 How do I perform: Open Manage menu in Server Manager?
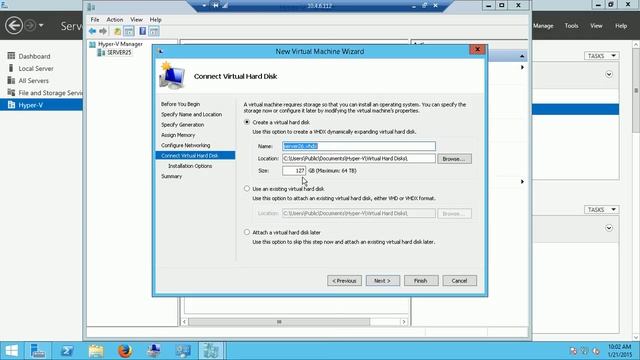(x=543, y=26)
